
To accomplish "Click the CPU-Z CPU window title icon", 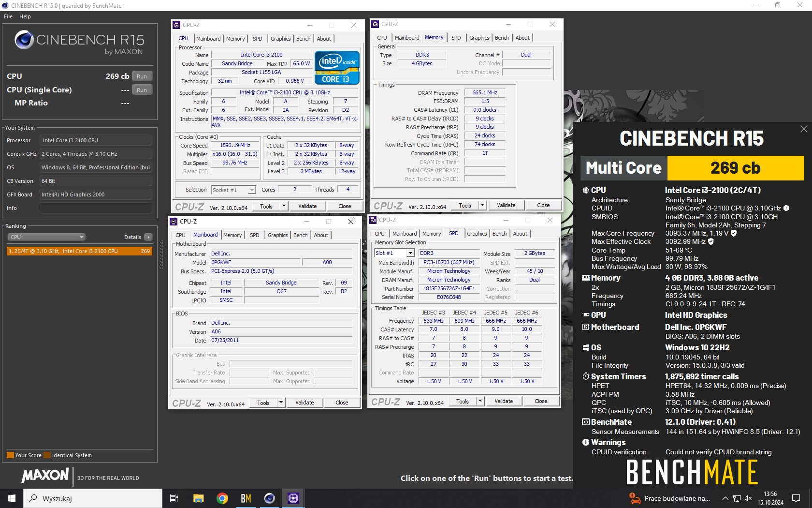I will [176, 25].
